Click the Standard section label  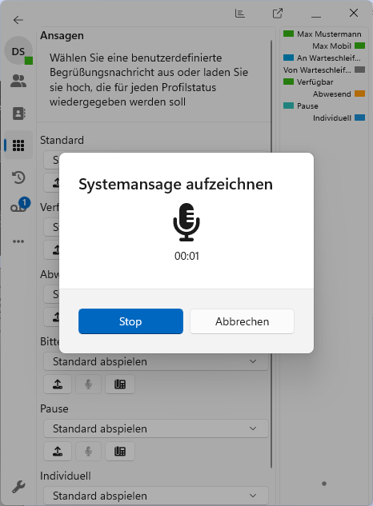[62, 140]
